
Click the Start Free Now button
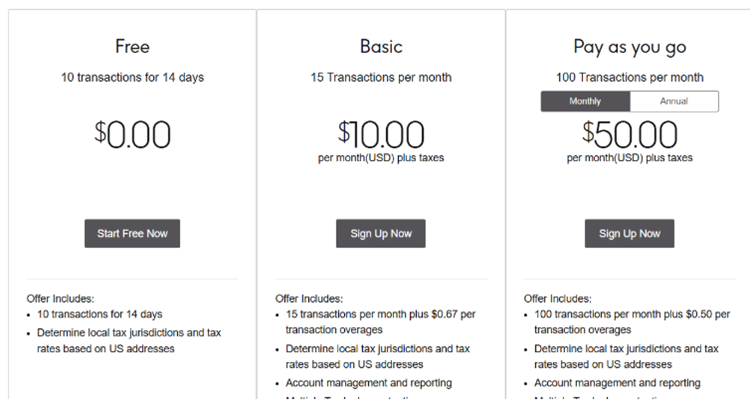point(132,233)
